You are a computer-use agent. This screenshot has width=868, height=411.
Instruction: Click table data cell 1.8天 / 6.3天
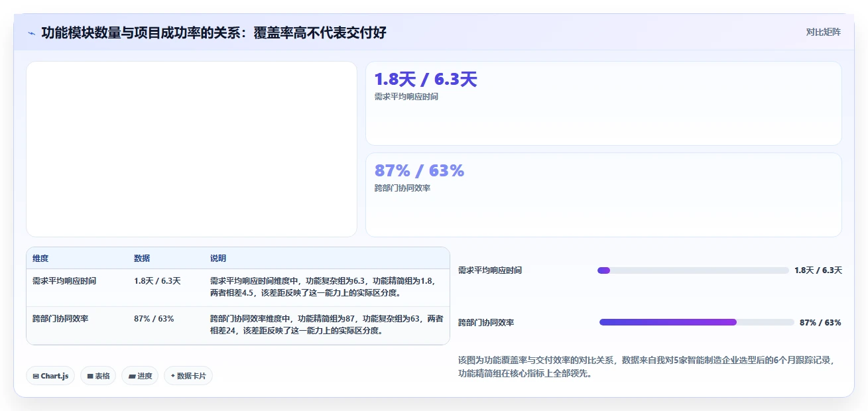click(x=157, y=281)
